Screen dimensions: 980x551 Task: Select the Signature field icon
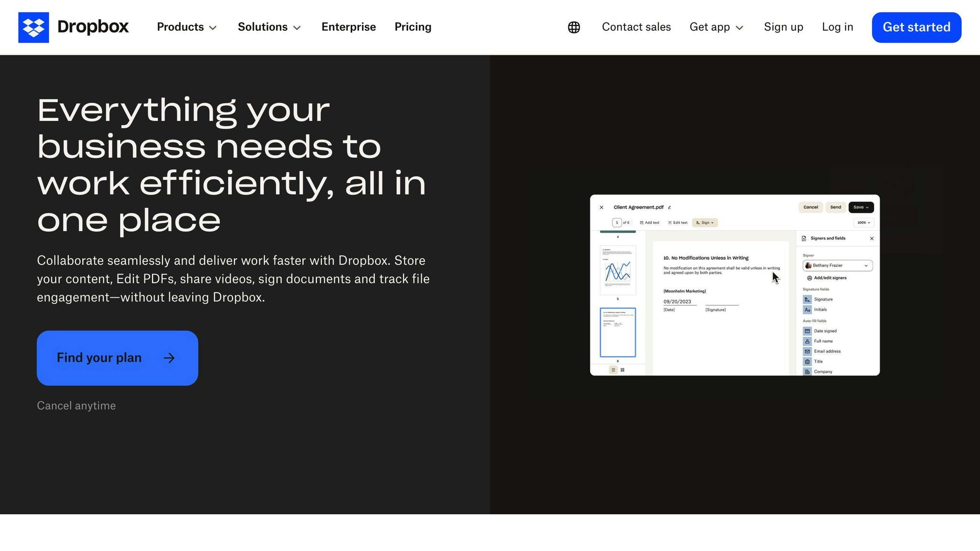pos(807,299)
